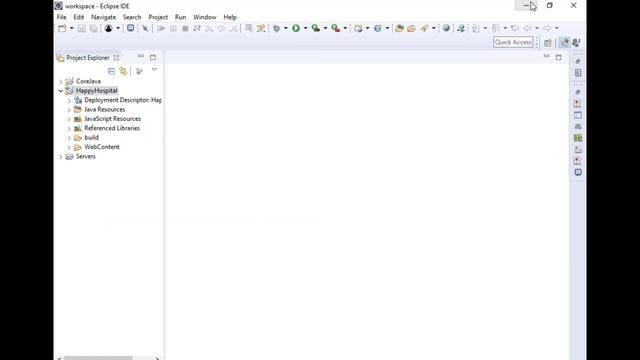This screenshot has width=640, height=360.
Task: Open the New wizard dropdown arrow
Action: pos(71,28)
